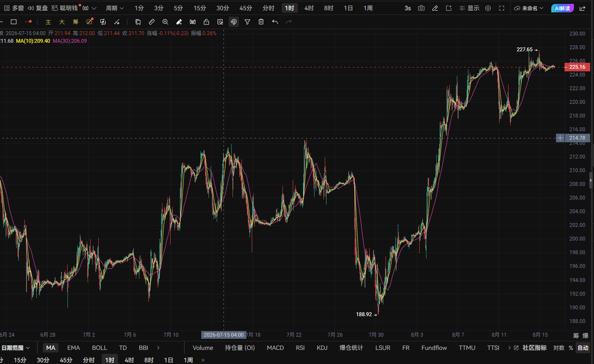The width and height of the screenshot is (594, 364).
Task: Expand more sub-indicators after TTSI
Action: tap(509, 348)
